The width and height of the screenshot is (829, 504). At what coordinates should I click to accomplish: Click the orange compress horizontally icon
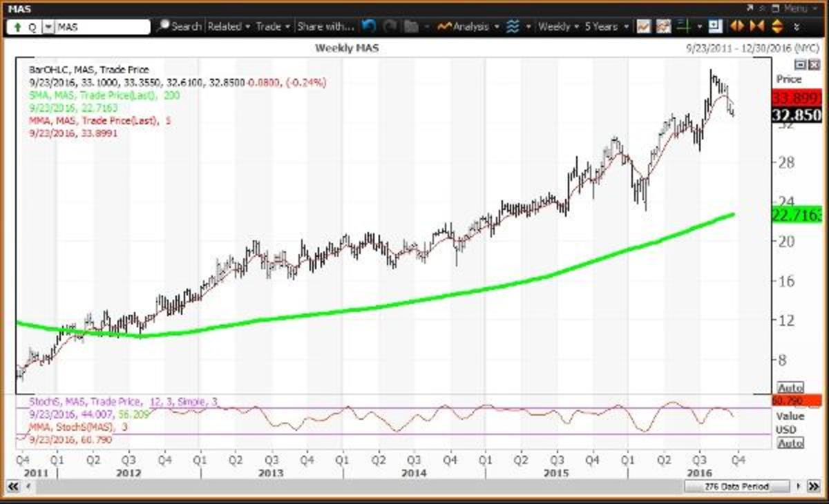pos(756,27)
